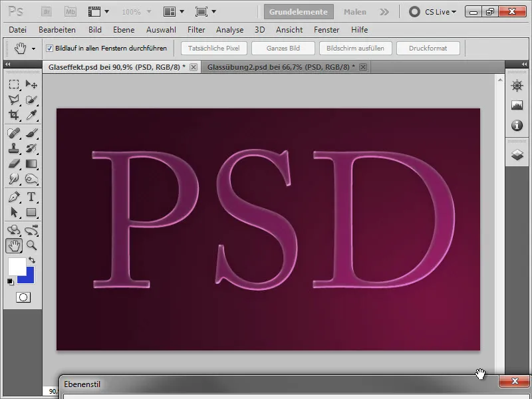Open the Datei menu
532x399 pixels.
18,30
